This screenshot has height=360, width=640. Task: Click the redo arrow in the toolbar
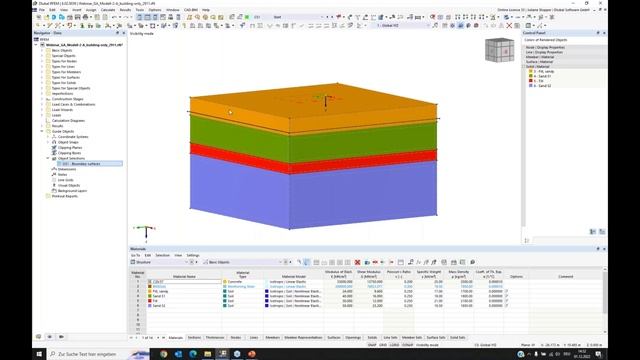point(126,17)
